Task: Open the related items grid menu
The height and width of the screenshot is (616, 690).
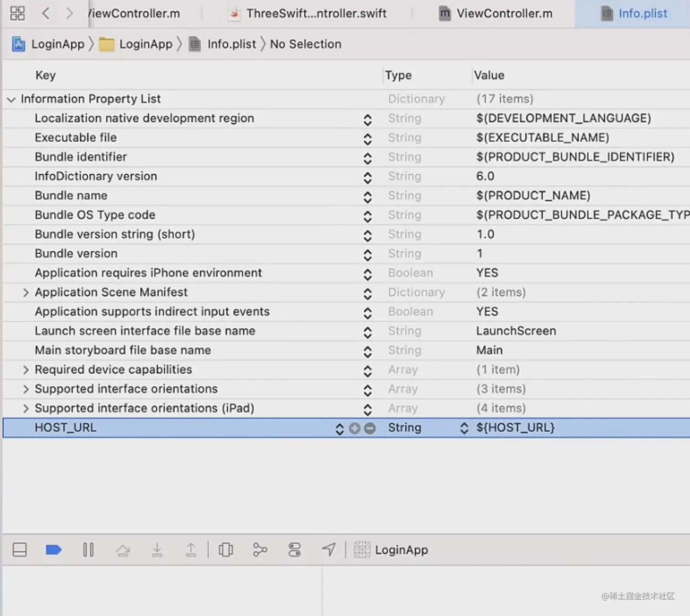Action: click(x=17, y=13)
